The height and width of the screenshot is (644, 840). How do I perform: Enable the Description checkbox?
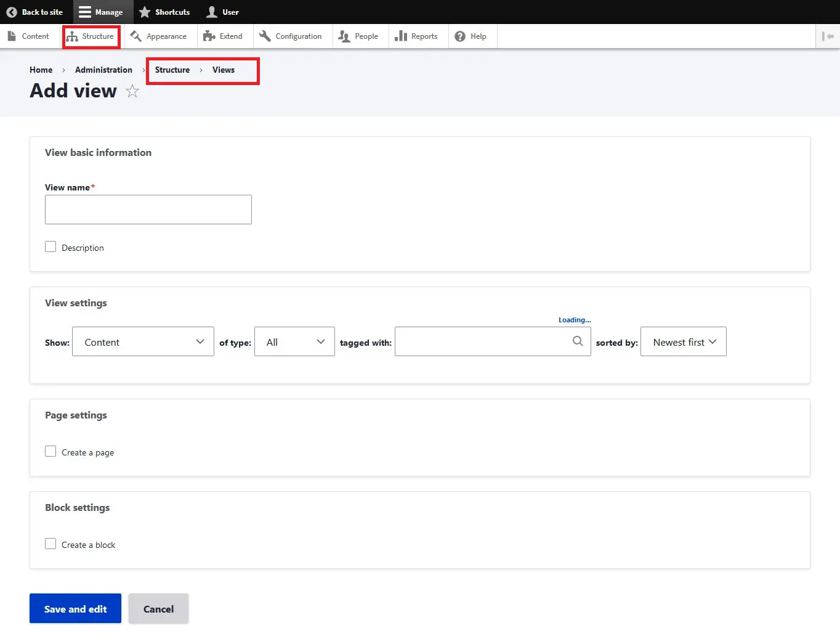50,247
